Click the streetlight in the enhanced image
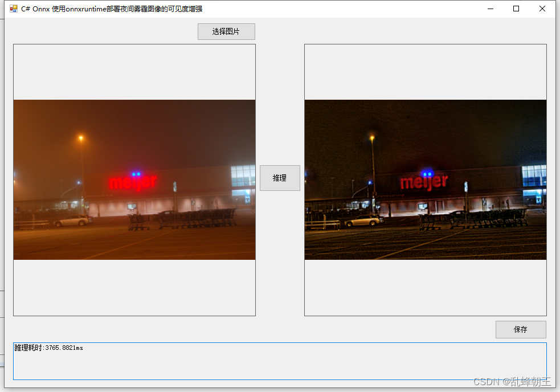 371,137
